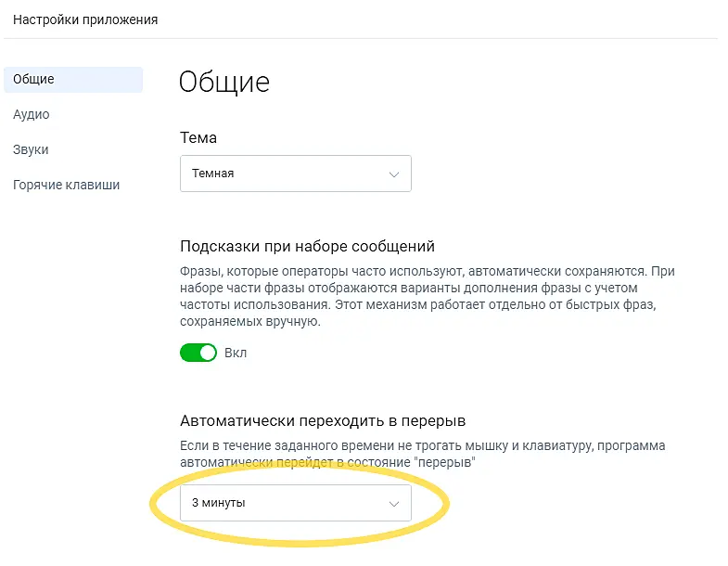Go to Горячие клавиши settings

(x=67, y=186)
